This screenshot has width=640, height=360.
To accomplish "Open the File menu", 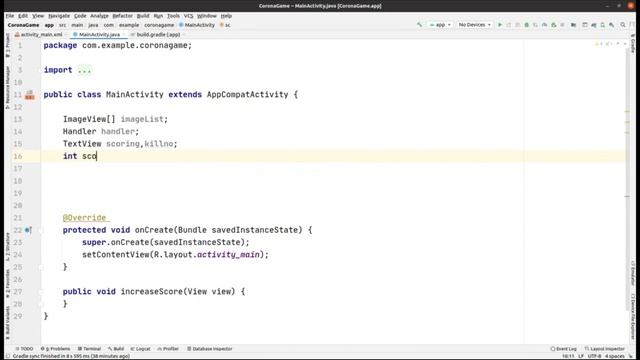I will click(x=10, y=16).
